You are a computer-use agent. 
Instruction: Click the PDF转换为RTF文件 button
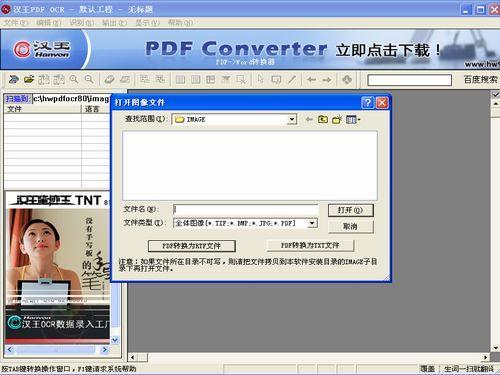pos(192,246)
